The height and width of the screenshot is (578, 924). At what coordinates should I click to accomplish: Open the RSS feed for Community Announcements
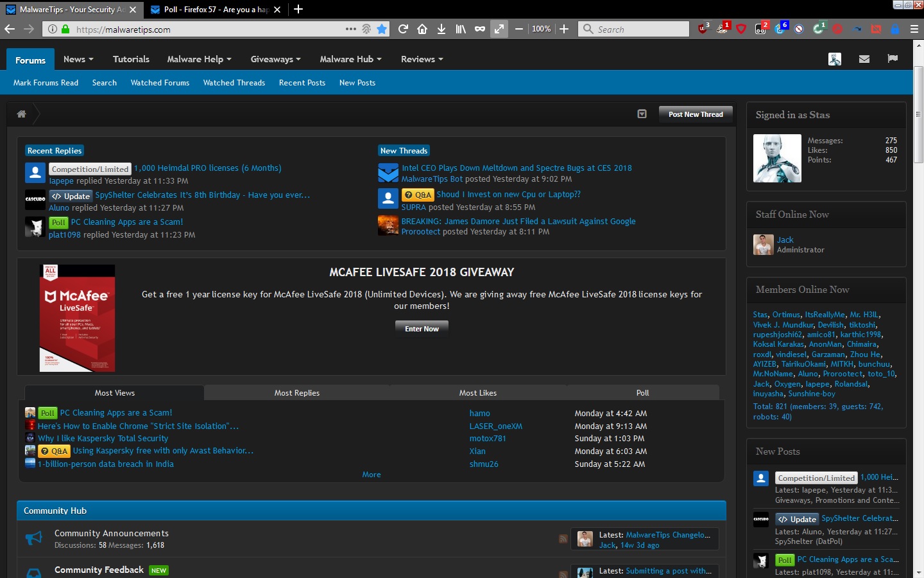click(563, 539)
